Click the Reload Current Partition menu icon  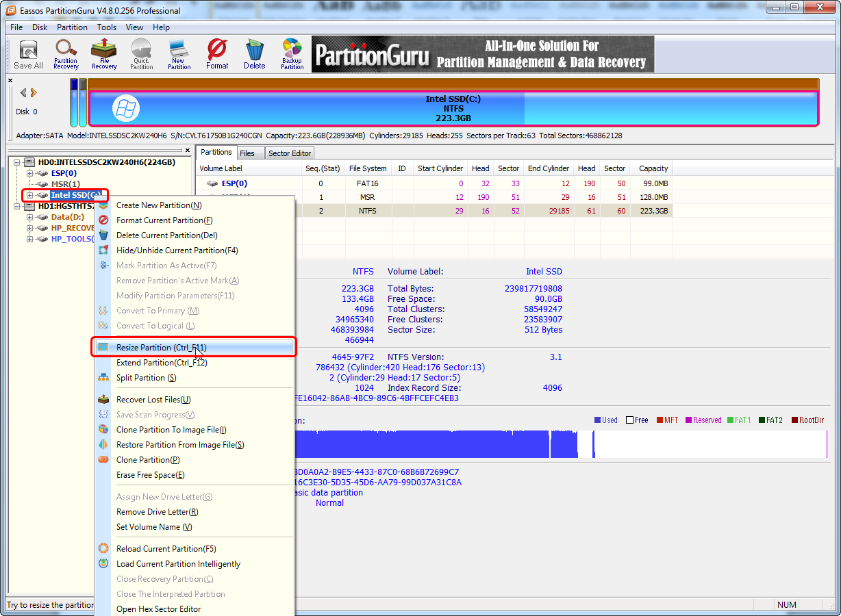(x=103, y=549)
